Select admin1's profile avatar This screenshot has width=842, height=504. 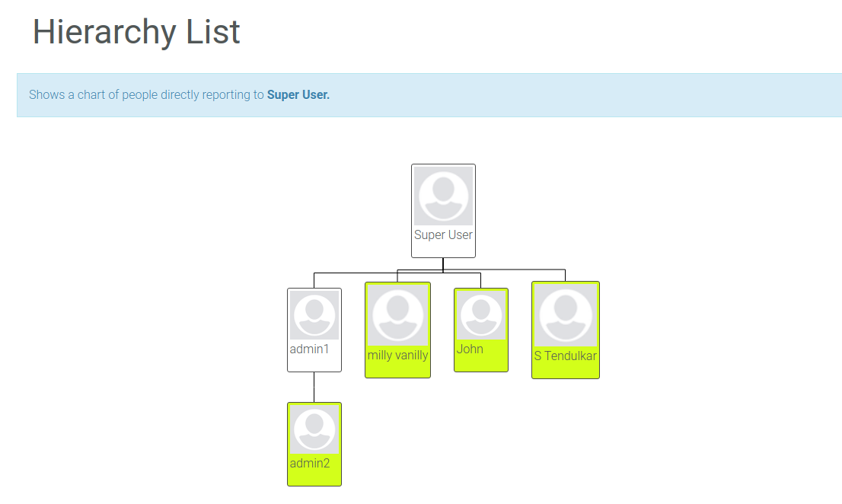click(x=314, y=315)
